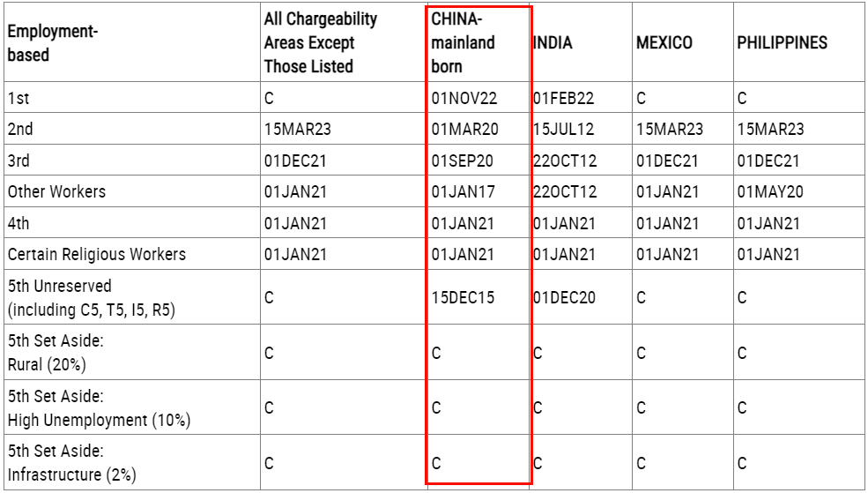Click the MEXICO column header
Image resolution: width=868 pixels, height=493 pixels.
point(664,43)
